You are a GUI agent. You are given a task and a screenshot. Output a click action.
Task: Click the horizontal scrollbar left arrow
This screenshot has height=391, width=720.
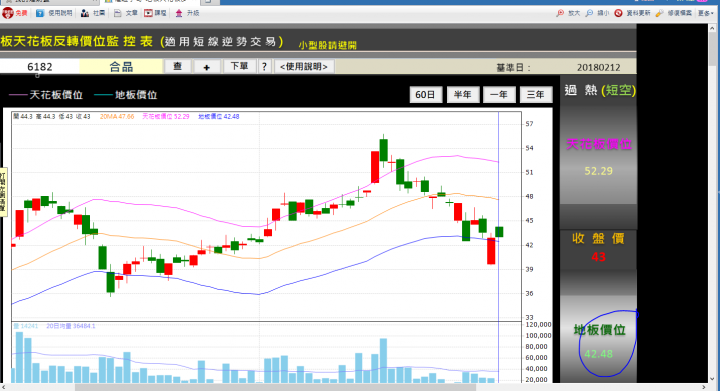(x=4, y=387)
